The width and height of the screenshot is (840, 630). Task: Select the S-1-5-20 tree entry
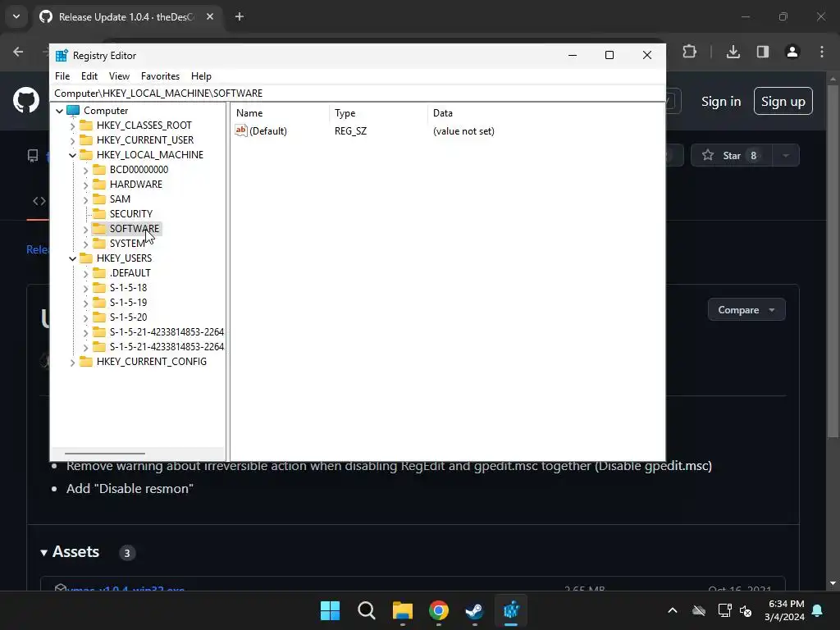tap(128, 317)
